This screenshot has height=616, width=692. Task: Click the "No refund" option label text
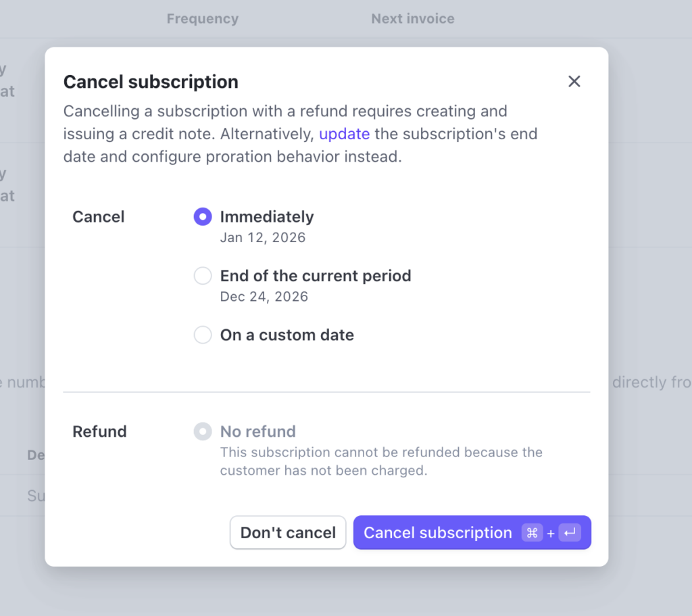[258, 431]
